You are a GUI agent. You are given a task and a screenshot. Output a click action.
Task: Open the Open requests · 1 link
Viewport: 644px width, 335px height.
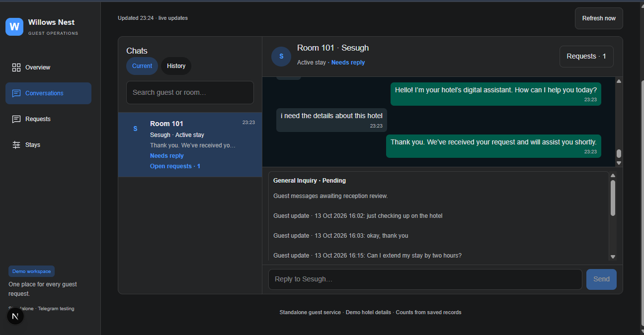(175, 166)
